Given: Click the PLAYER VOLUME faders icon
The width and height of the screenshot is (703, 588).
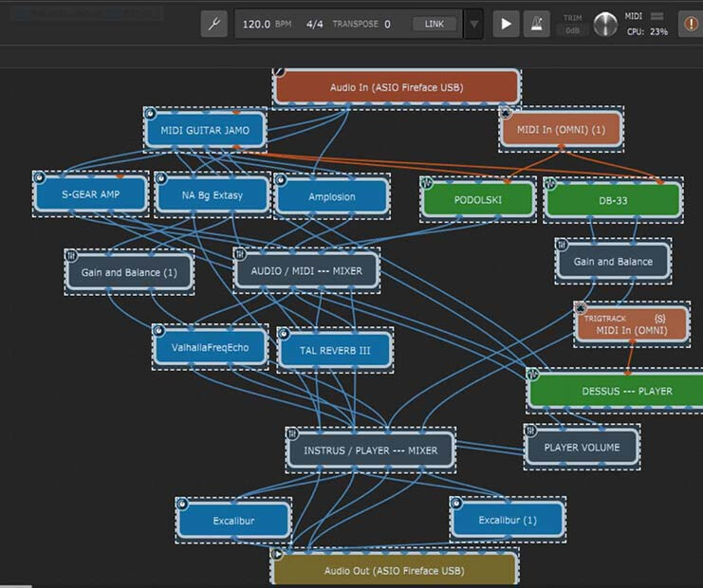Looking at the screenshot, I should [x=530, y=431].
